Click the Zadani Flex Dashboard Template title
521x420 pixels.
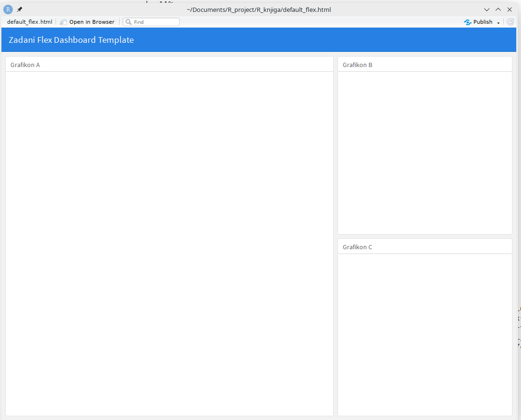click(x=71, y=40)
